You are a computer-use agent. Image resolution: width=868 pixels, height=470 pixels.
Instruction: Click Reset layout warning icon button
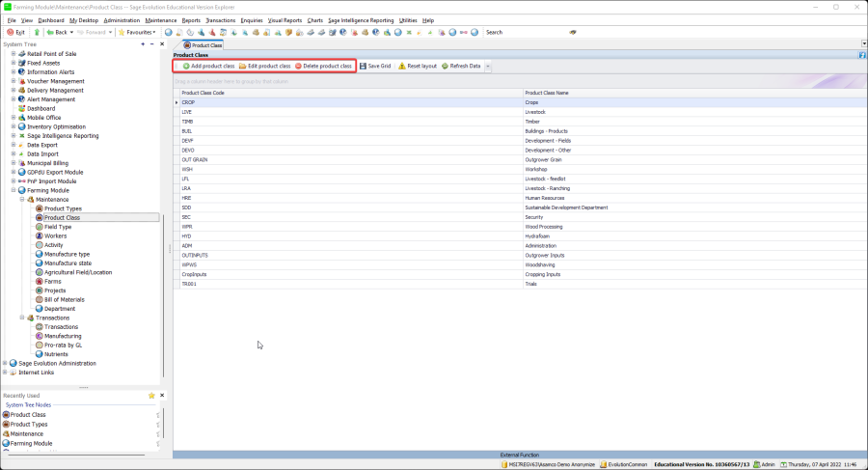point(402,66)
